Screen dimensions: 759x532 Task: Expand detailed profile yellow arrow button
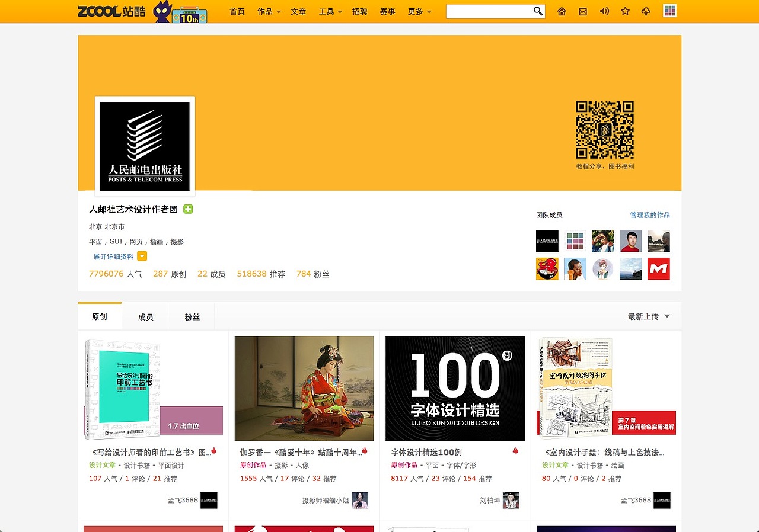pos(142,257)
